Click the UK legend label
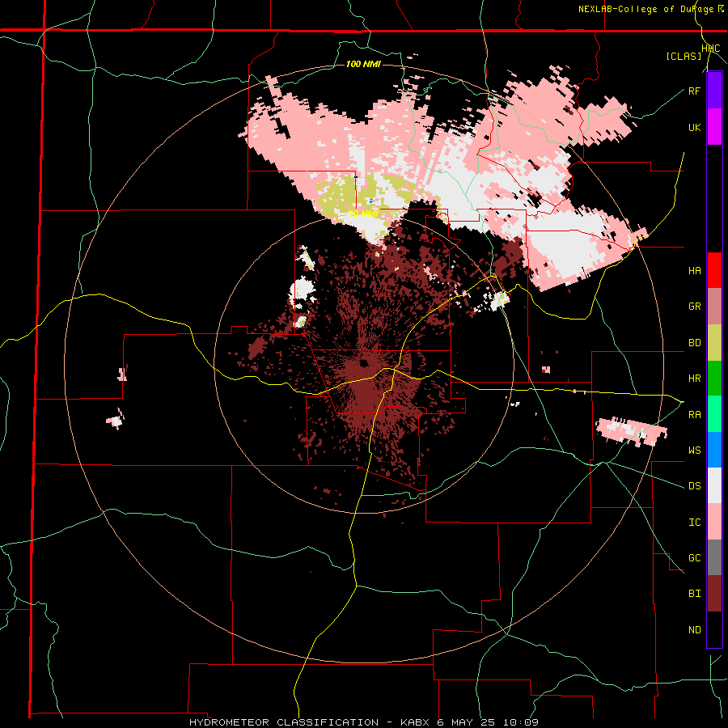 click(x=694, y=127)
